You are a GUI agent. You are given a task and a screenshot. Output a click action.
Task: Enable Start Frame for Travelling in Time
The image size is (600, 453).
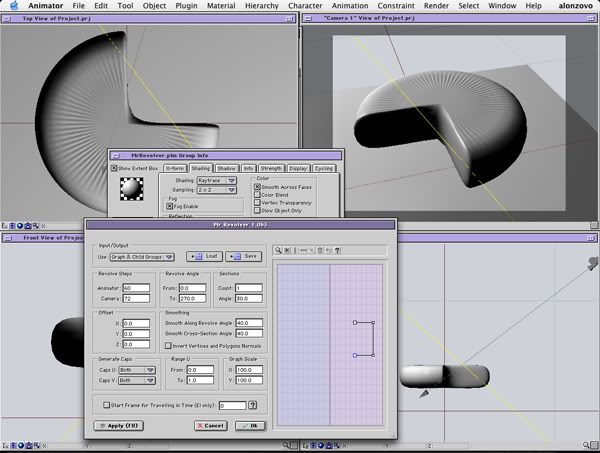(x=107, y=405)
